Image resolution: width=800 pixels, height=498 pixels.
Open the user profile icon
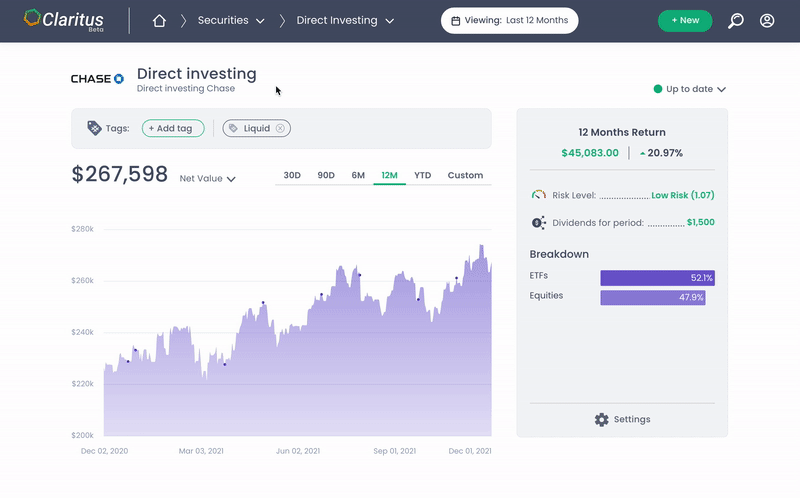(767, 21)
